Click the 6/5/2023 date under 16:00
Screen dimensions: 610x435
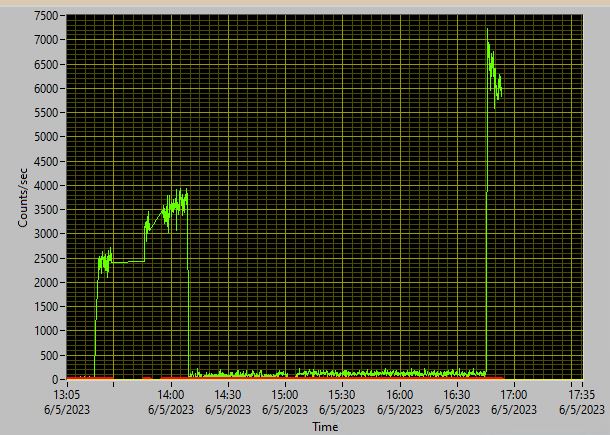point(400,410)
